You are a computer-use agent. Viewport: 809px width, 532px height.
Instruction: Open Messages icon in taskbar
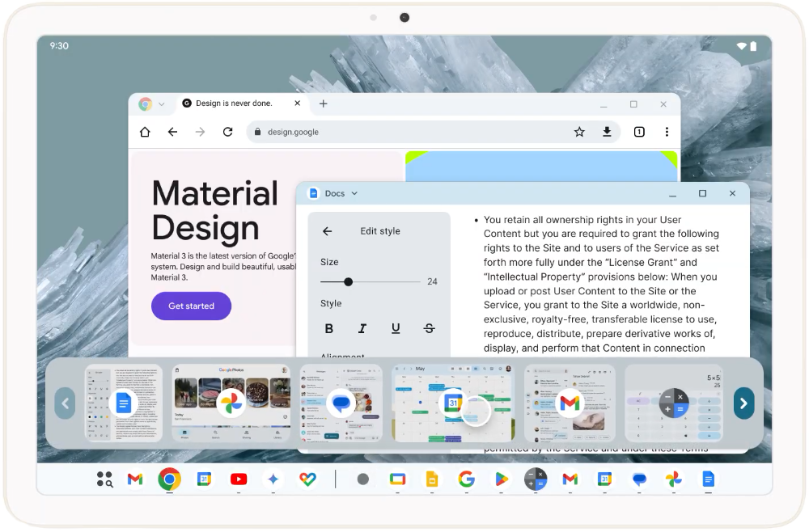tap(639, 479)
